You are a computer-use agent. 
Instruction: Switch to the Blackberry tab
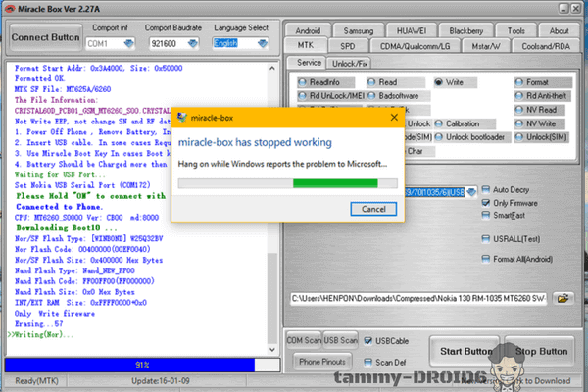pyautogui.click(x=466, y=30)
